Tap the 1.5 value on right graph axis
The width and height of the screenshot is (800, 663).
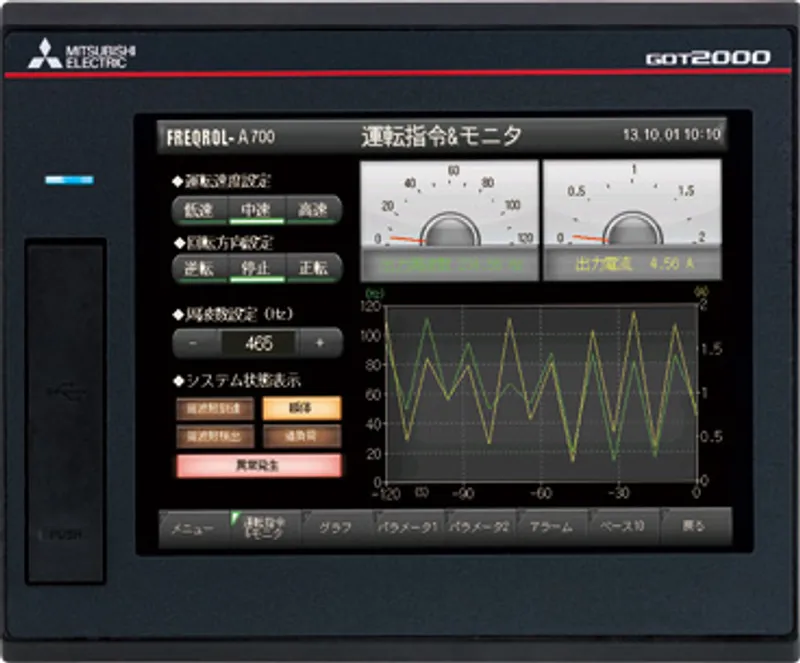point(712,349)
